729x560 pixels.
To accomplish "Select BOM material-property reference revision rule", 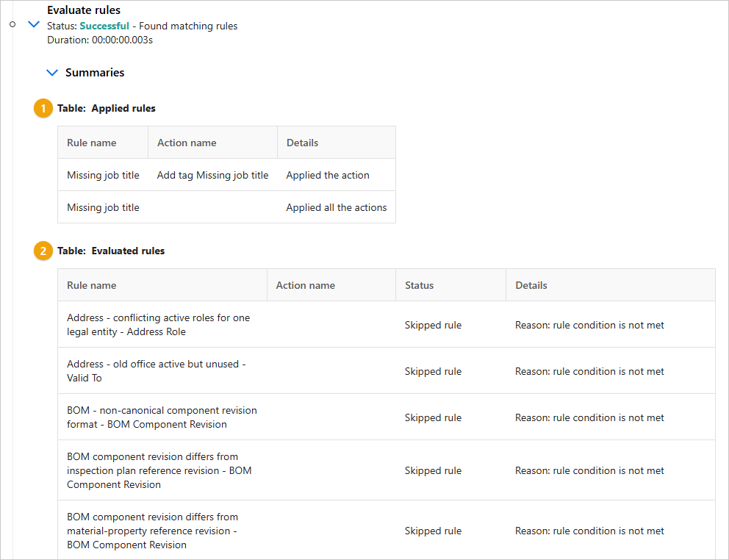I will point(153,531).
